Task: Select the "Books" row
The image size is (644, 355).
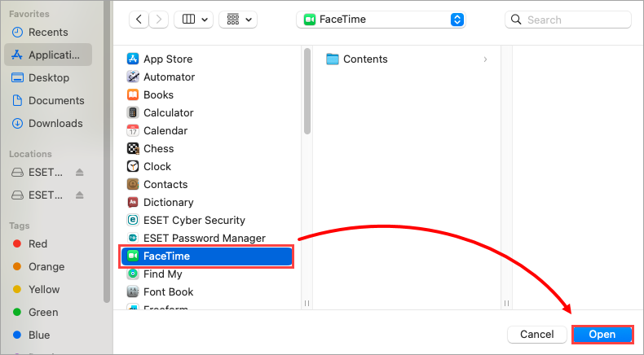Action: 206,94
